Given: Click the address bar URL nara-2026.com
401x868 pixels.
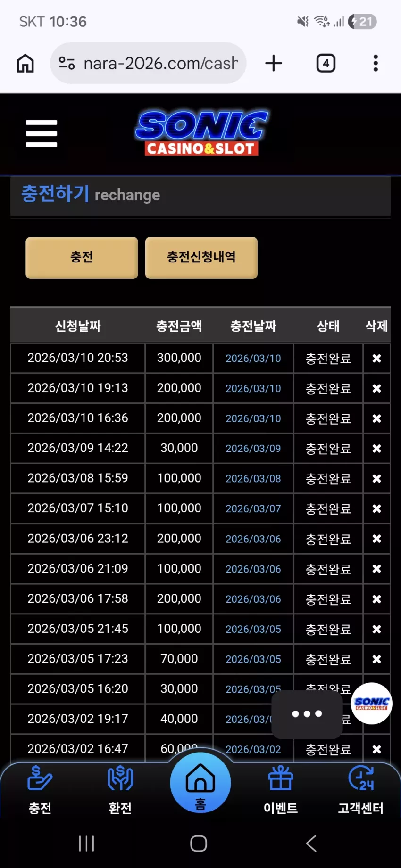Looking at the screenshot, I should (160, 63).
